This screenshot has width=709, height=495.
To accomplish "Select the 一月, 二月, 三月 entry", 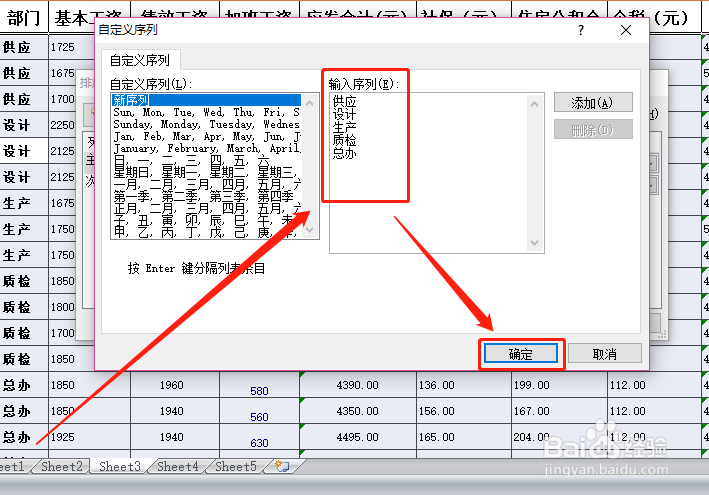I will click(207, 184).
